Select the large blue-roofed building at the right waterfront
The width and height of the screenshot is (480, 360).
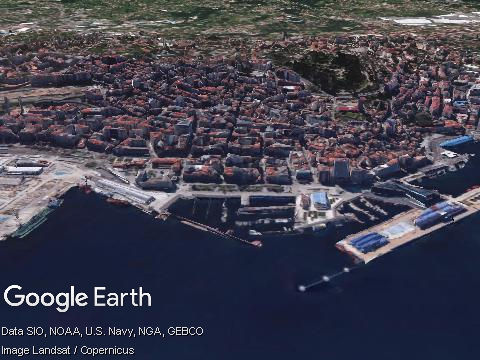457,142
